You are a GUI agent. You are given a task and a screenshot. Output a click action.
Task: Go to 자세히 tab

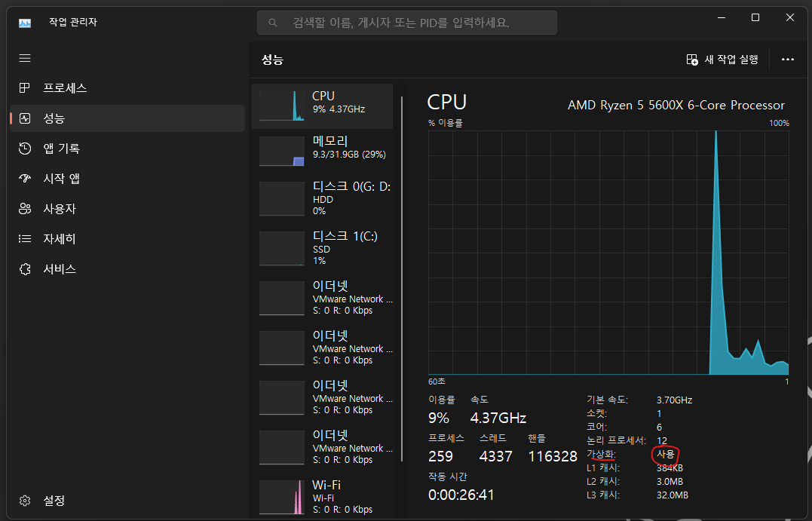pos(127,239)
